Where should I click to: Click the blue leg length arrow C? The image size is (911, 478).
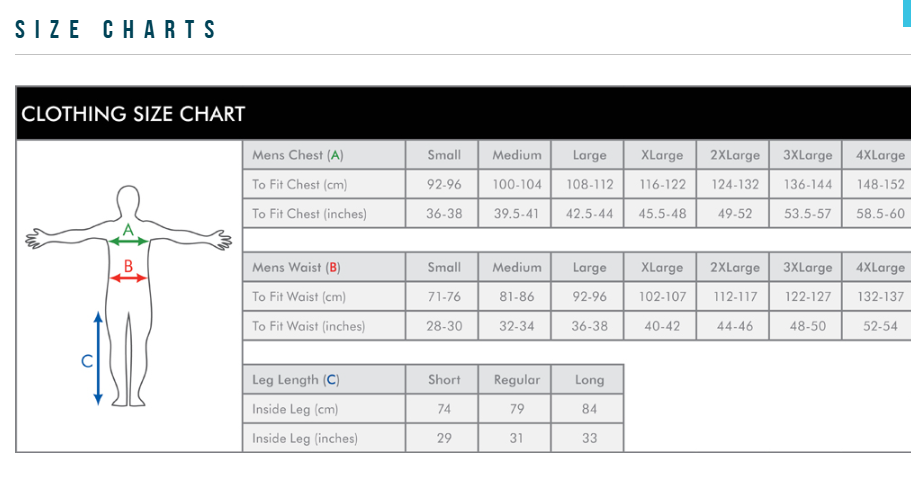coord(97,357)
